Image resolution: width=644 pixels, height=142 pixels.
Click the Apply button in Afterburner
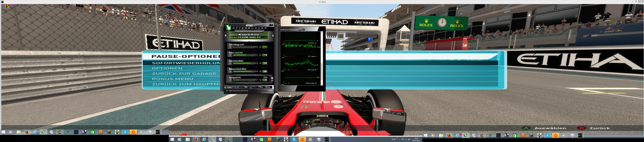255,87
